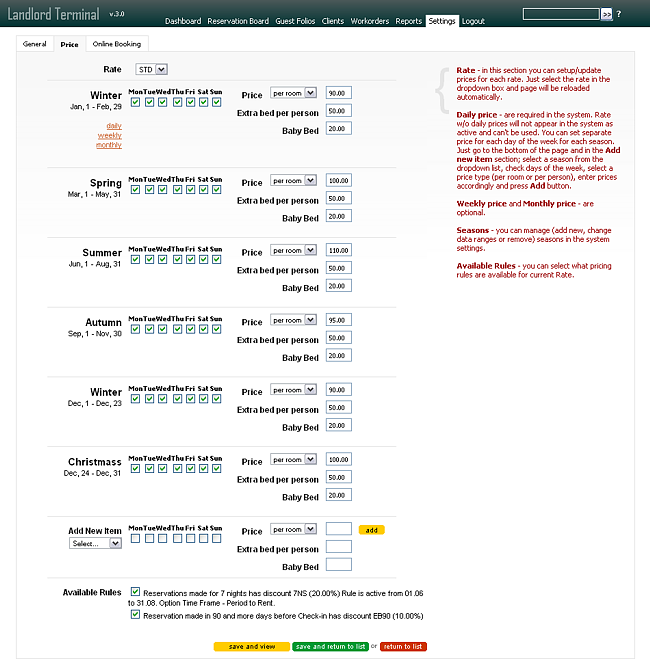Toggle Friday checkbox in Autumn season
The width and height of the screenshot is (650, 668).
click(190, 329)
